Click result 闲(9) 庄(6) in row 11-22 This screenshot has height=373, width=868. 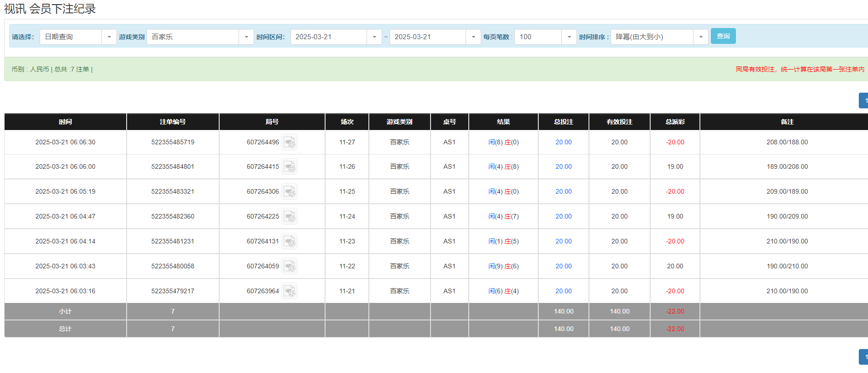click(503, 266)
